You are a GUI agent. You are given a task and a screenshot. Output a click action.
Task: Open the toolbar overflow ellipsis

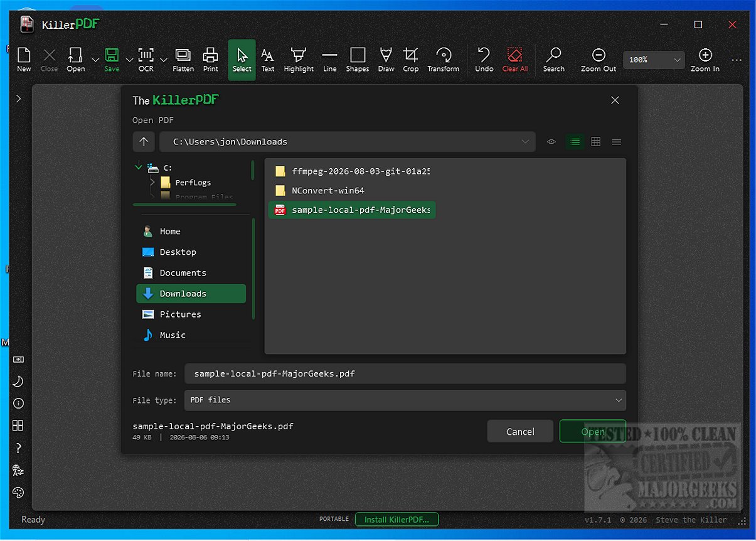[x=737, y=60]
